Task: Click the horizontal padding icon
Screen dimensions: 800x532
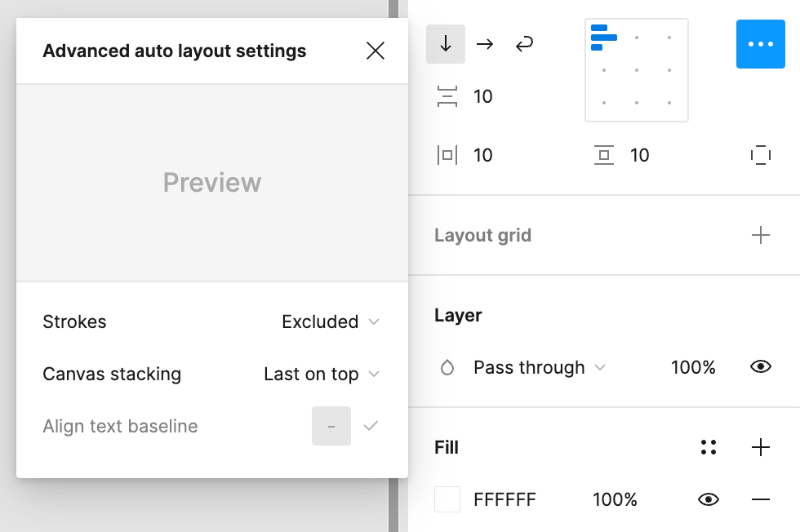Action: pos(447,155)
